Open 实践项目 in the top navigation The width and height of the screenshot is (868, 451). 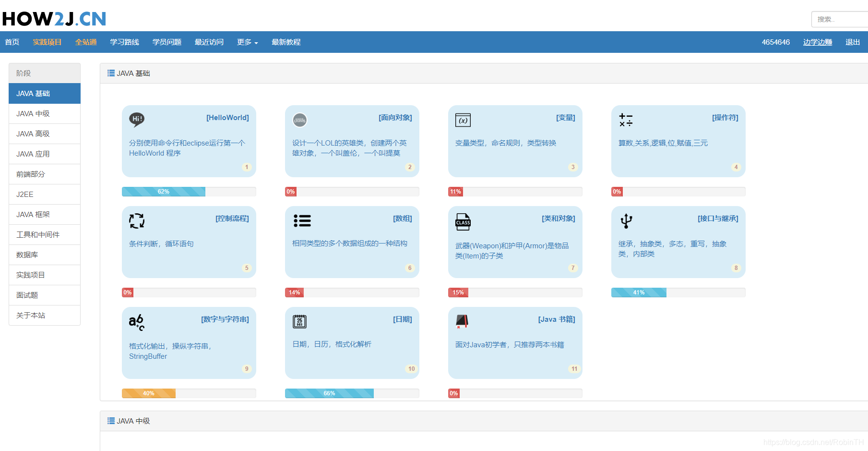(47, 42)
